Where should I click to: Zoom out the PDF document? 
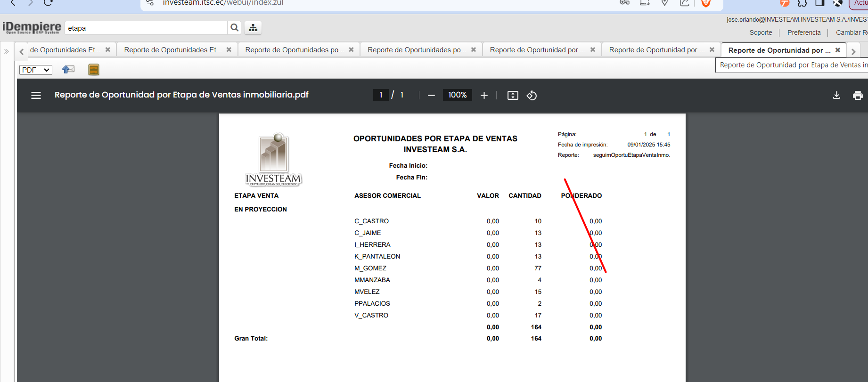431,95
